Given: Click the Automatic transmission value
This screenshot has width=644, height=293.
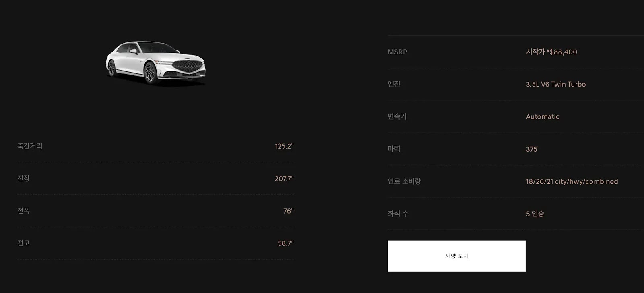Looking at the screenshot, I should point(543,117).
